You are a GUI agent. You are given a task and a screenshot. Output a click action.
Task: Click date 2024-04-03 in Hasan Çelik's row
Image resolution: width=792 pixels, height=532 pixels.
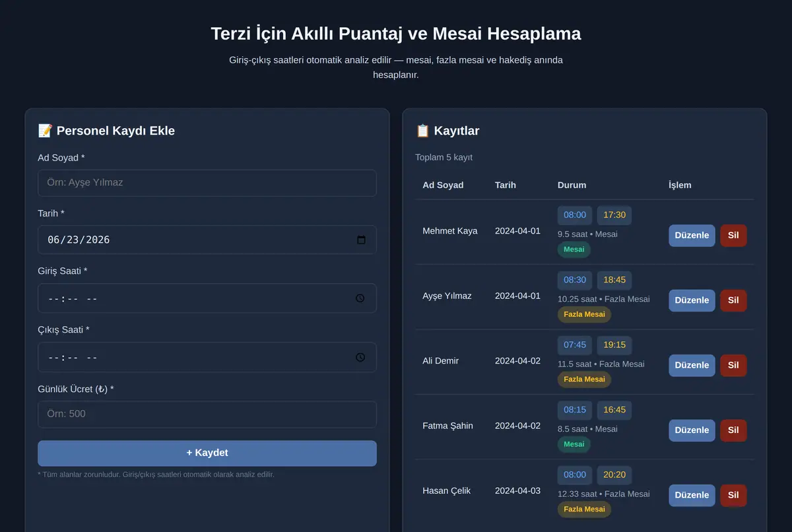(517, 491)
